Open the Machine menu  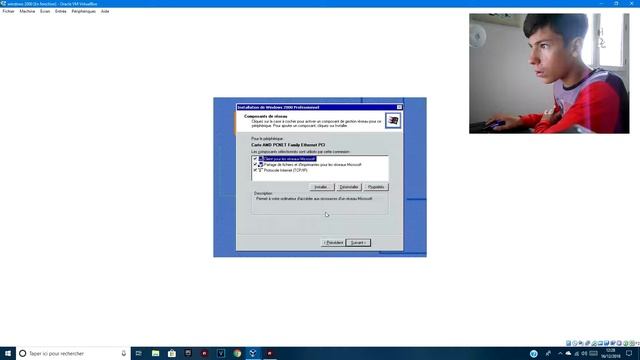click(27, 11)
